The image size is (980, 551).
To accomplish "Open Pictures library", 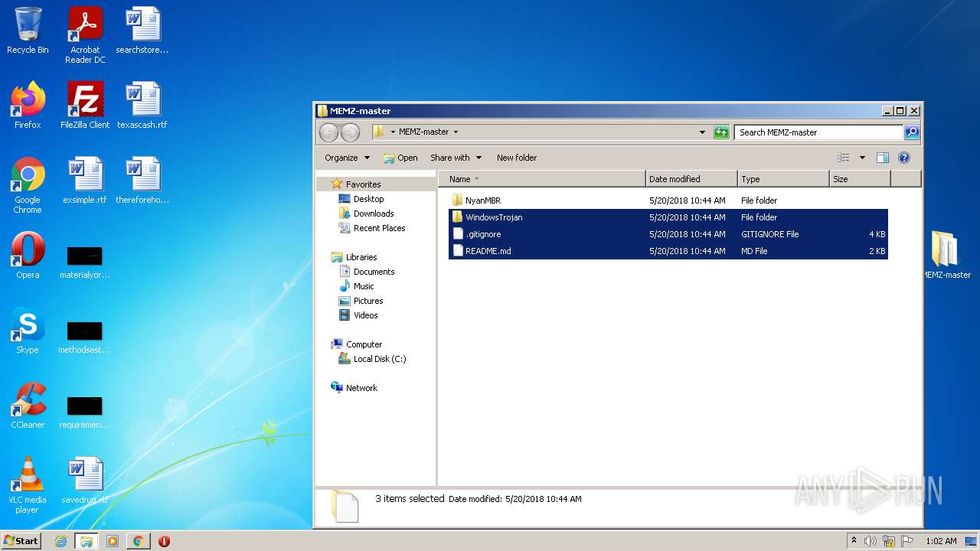I will tap(368, 301).
